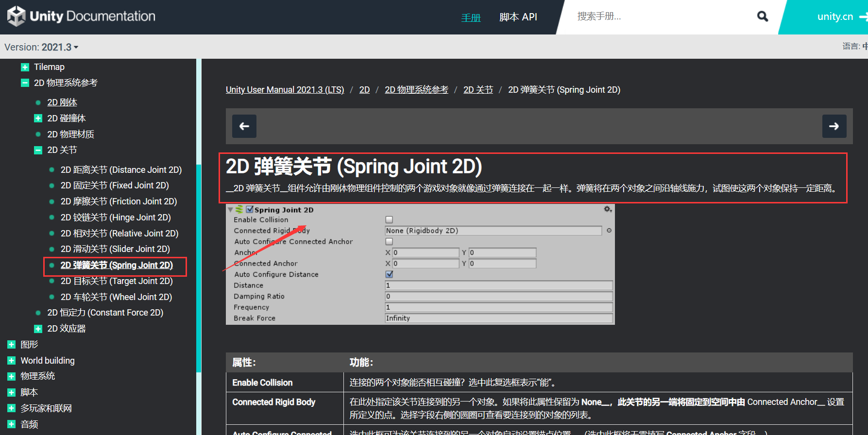
Task: Go to previous page arrow
Action: (x=244, y=126)
